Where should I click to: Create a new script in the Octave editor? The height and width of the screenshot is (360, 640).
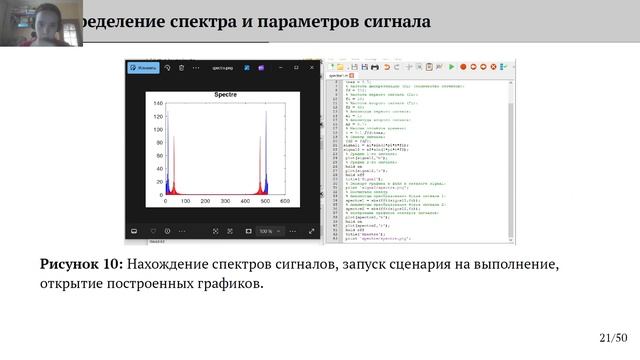(331, 67)
